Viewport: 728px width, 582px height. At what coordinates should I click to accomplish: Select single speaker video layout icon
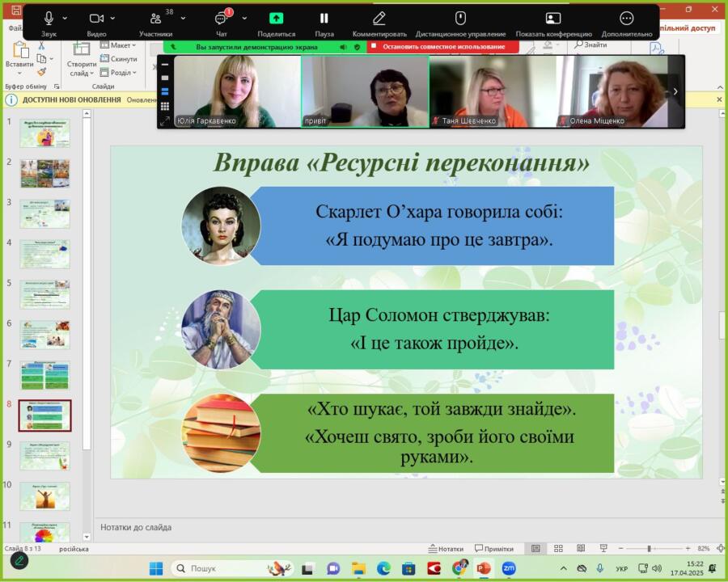(165, 78)
